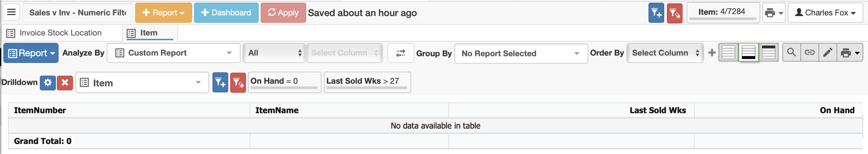This screenshot has width=868, height=154.
Task: Click the Drilldown settings gear icon
Action: [48, 83]
